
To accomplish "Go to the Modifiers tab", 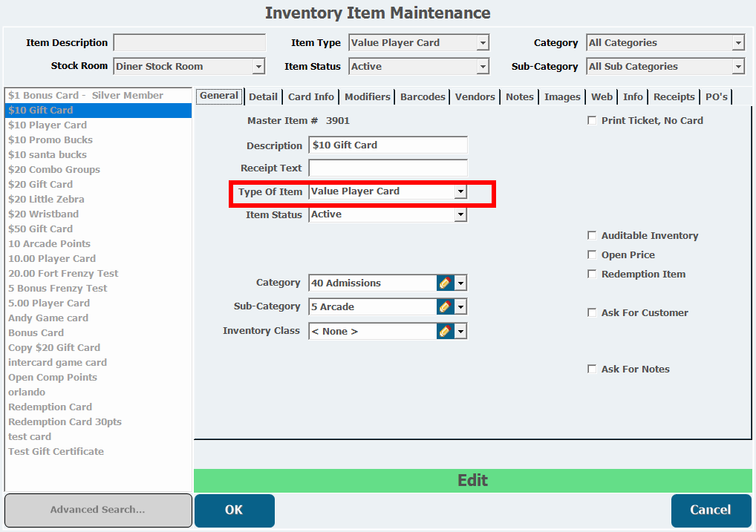I will tap(367, 96).
